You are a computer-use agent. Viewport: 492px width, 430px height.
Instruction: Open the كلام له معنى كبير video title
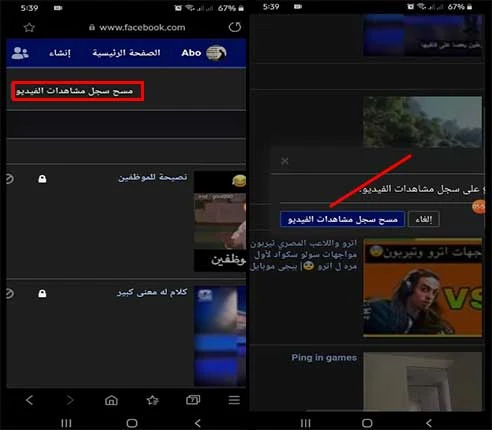click(x=152, y=292)
